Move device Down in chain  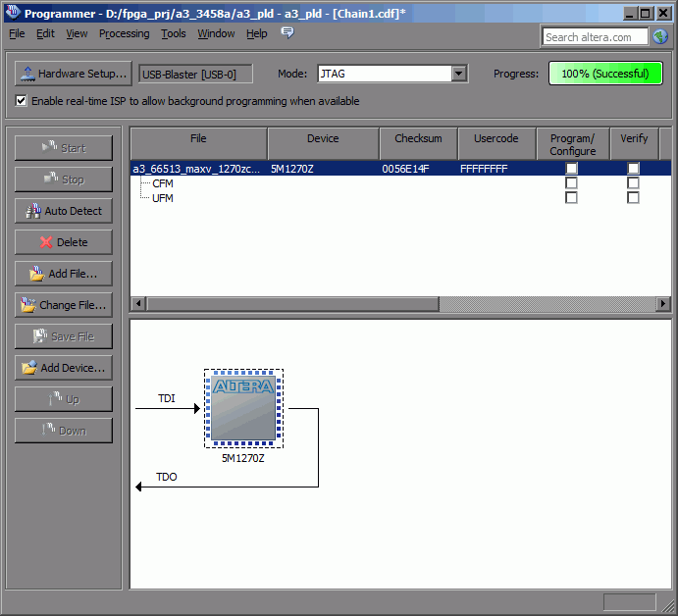pyautogui.click(x=64, y=431)
